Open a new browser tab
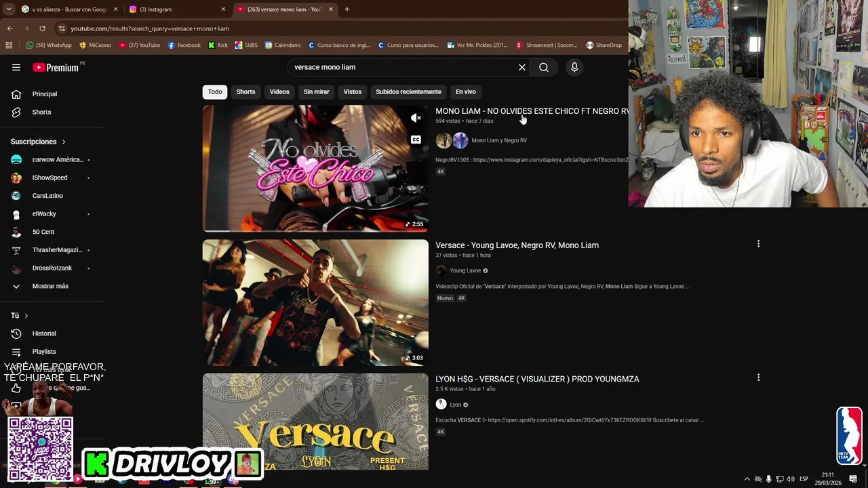This screenshot has height=488, width=868. (x=347, y=9)
